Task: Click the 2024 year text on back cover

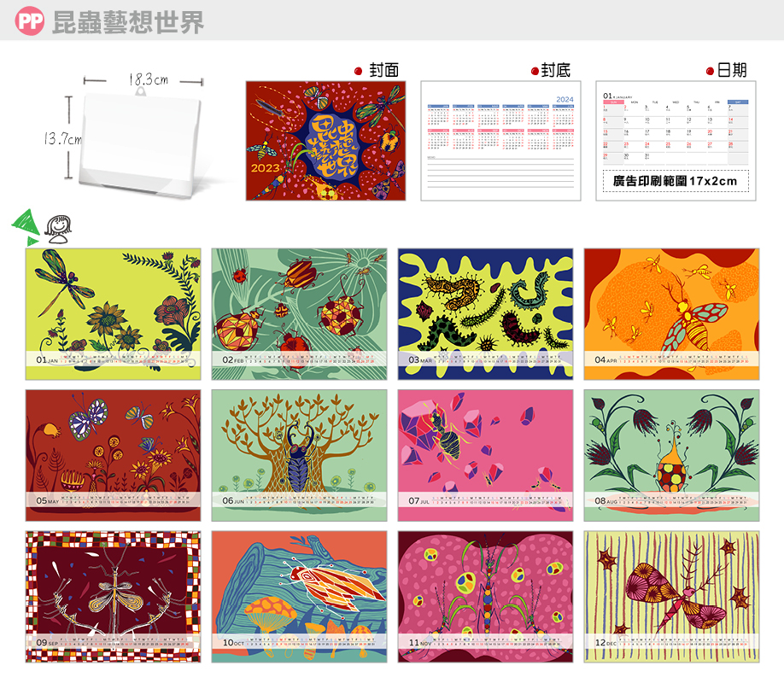Action: 565,100
